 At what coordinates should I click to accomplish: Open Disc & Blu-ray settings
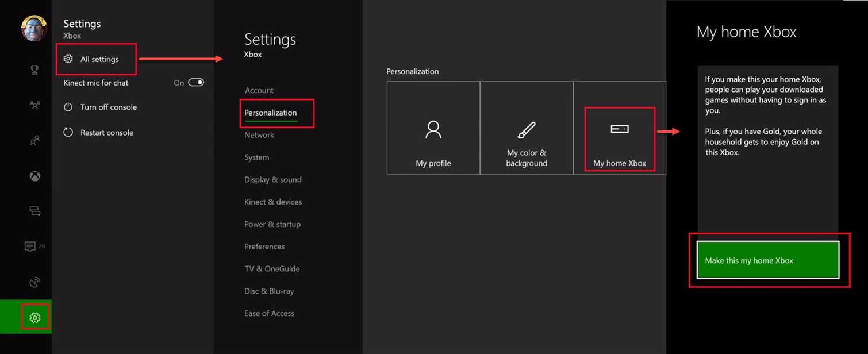pos(269,291)
